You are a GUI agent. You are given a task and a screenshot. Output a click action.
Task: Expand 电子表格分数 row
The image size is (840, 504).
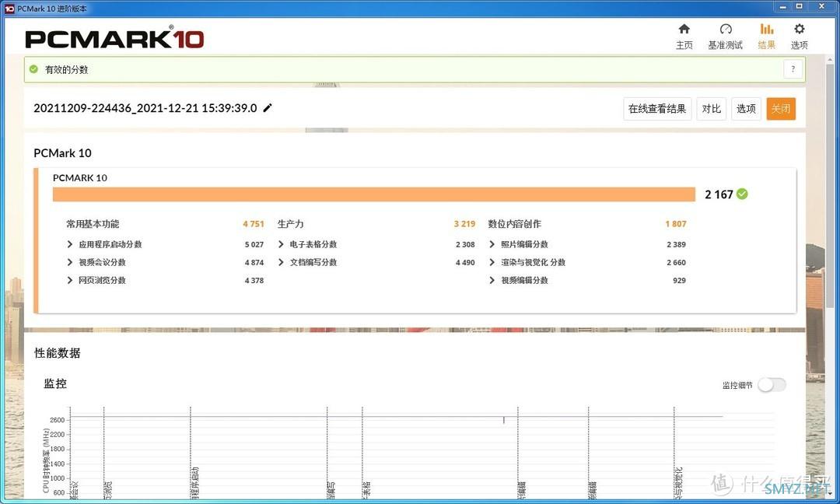(x=281, y=244)
